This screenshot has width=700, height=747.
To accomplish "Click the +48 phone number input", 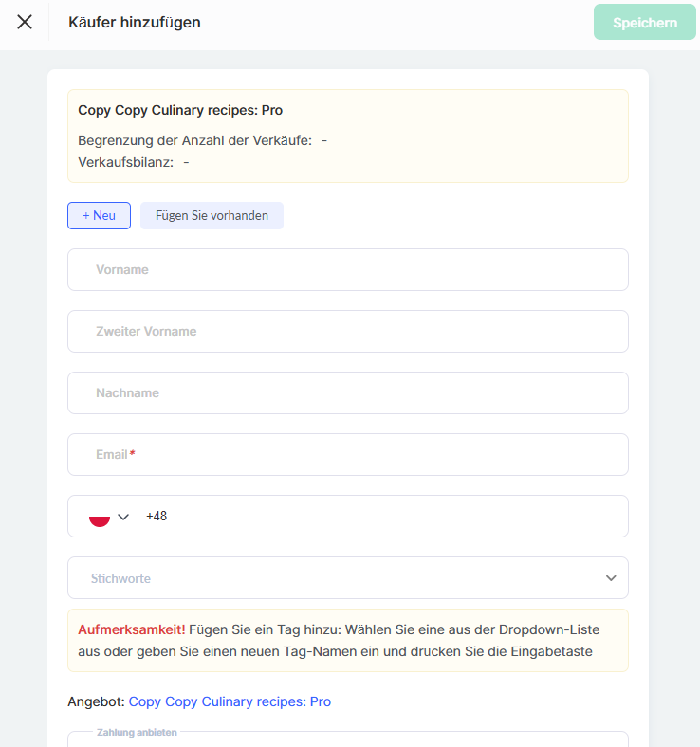I will 379,517.
